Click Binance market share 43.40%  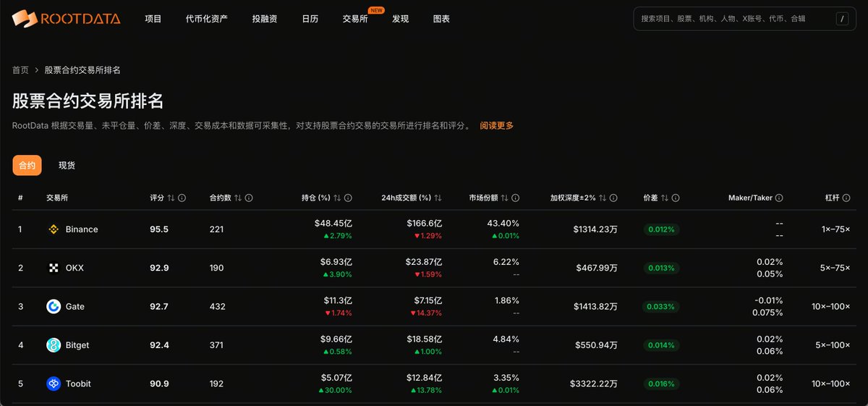(x=503, y=223)
